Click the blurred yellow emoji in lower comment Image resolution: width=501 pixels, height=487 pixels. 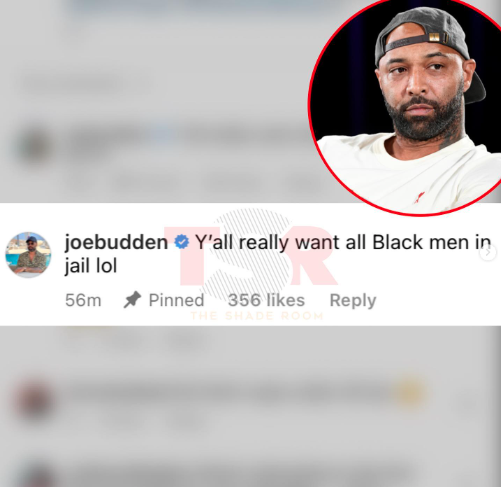pyautogui.click(x=409, y=393)
